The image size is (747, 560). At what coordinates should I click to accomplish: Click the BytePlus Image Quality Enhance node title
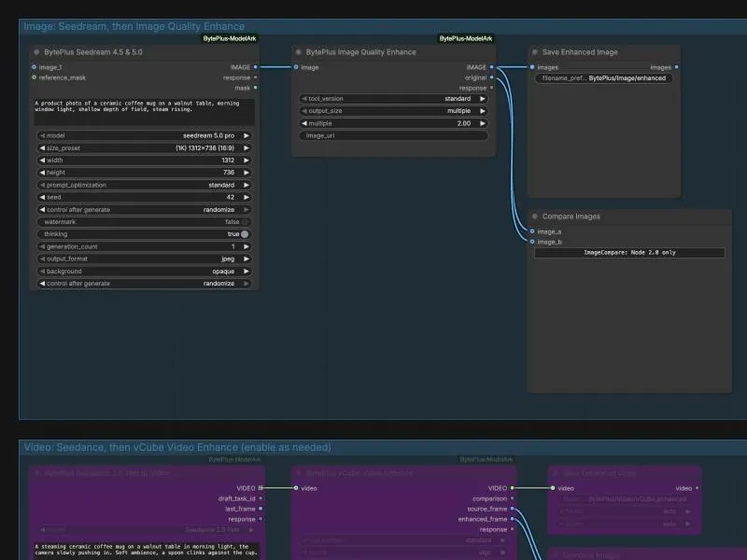(360, 52)
